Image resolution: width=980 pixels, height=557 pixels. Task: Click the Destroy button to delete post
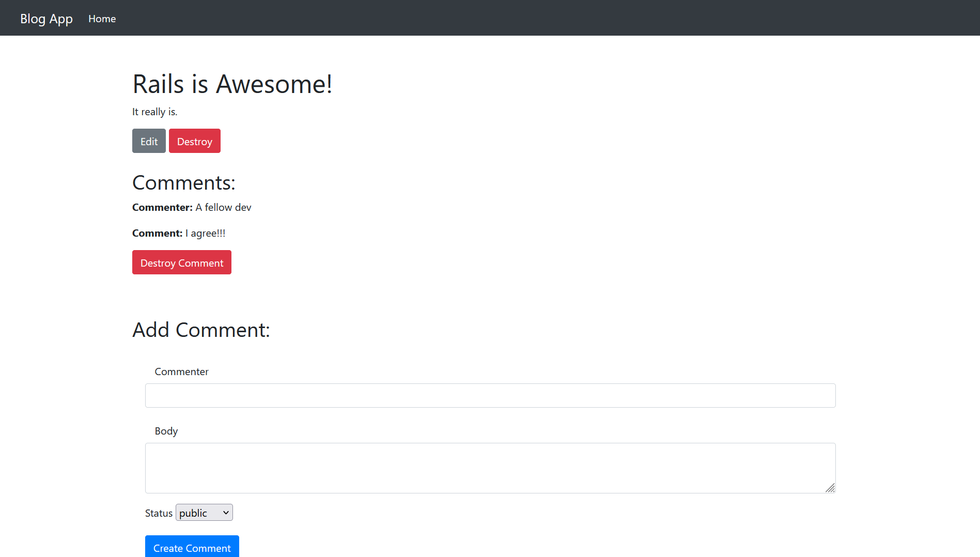click(x=194, y=141)
